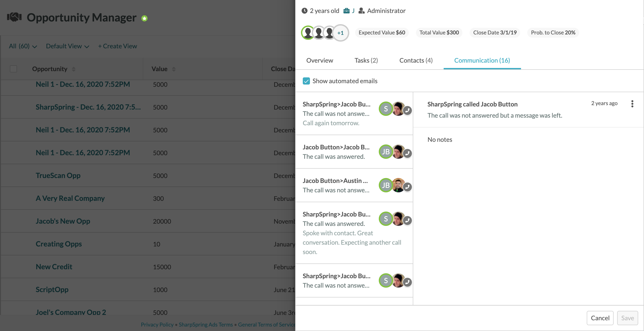Click the clock icon beside 2 years old
This screenshot has width=644, height=331.
click(304, 11)
